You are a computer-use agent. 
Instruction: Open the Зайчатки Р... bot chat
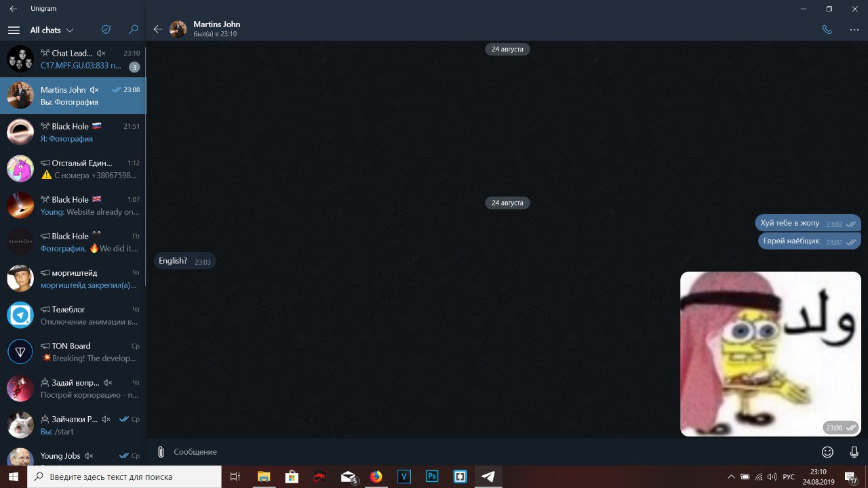tap(73, 425)
